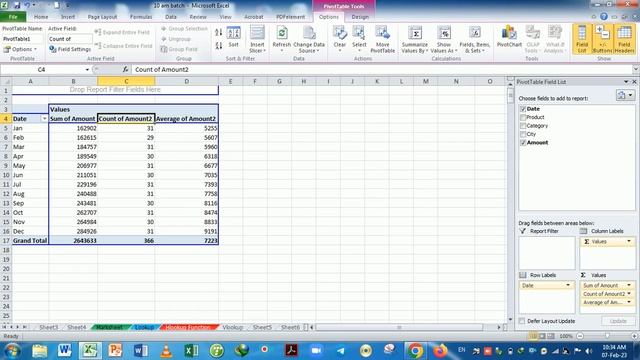The height and width of the screenshot is (360, 640).
Task: Open Average of Amount field dropdown
Action: (x=629, y=302)
